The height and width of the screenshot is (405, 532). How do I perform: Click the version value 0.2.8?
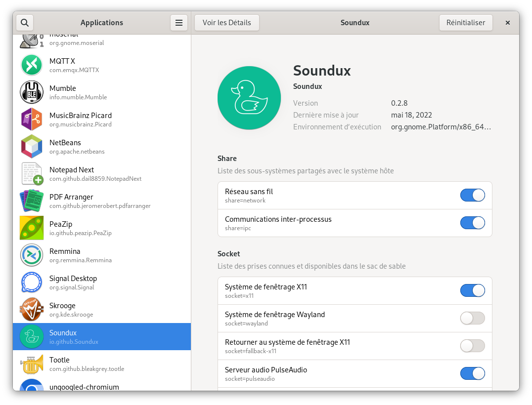pyautogui.click(x=399, y=103)
